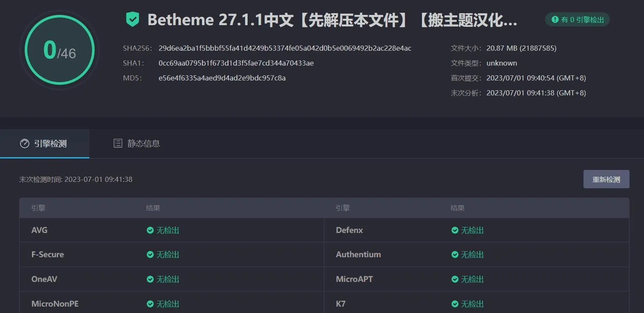Screen dimensions: 644x313
Task: Click the check icon in F-Secure result
Action: 150,255
